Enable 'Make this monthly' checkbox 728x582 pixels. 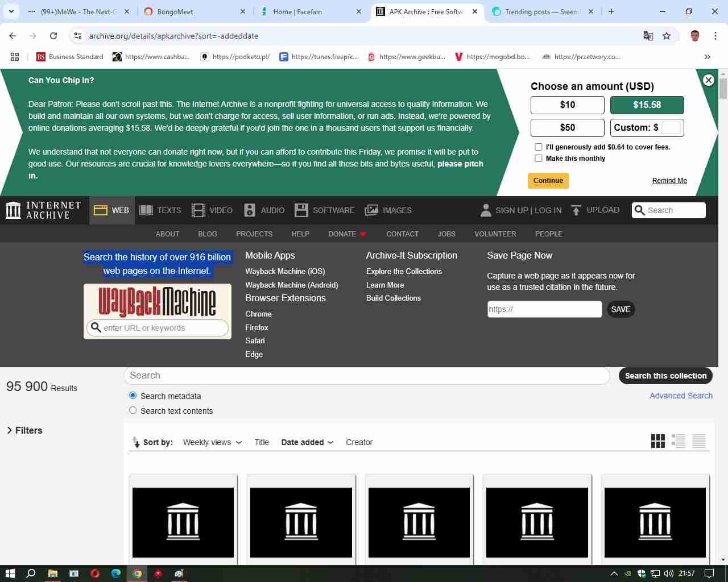tap(539, 159)
